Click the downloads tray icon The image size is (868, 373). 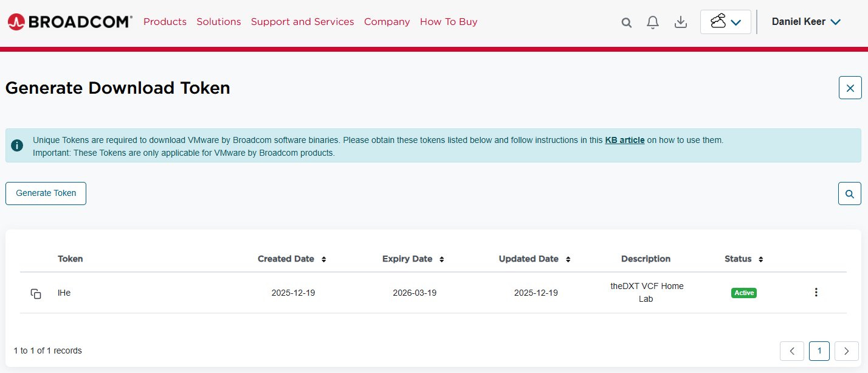pos(681,23)
